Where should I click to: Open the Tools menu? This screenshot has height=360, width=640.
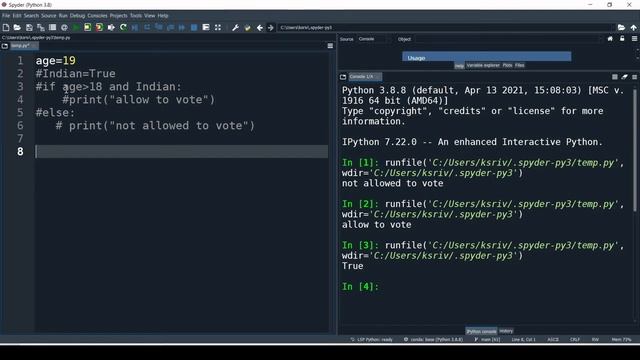point(136,16)
